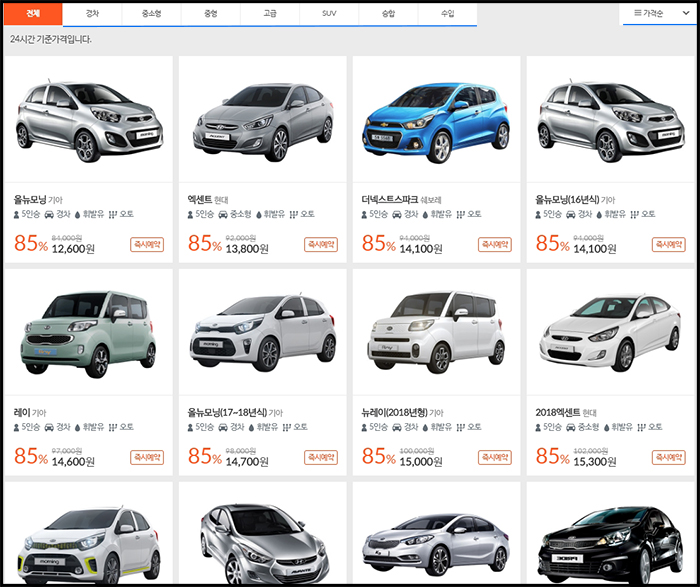The width and height of the screenshot is (700, 587).
Task: Click the car class icon on 더넥스트스파크 card
Action: pyautogui.click(x=396, y=215)
